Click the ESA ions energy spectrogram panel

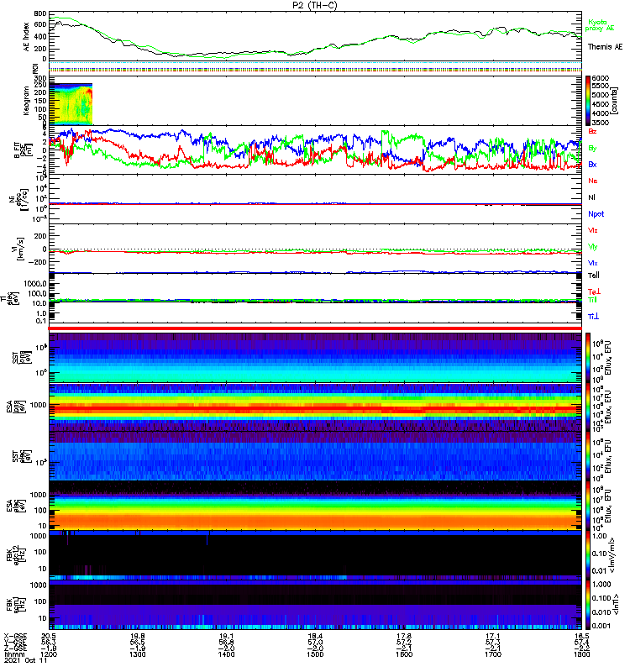coord(315,407)
